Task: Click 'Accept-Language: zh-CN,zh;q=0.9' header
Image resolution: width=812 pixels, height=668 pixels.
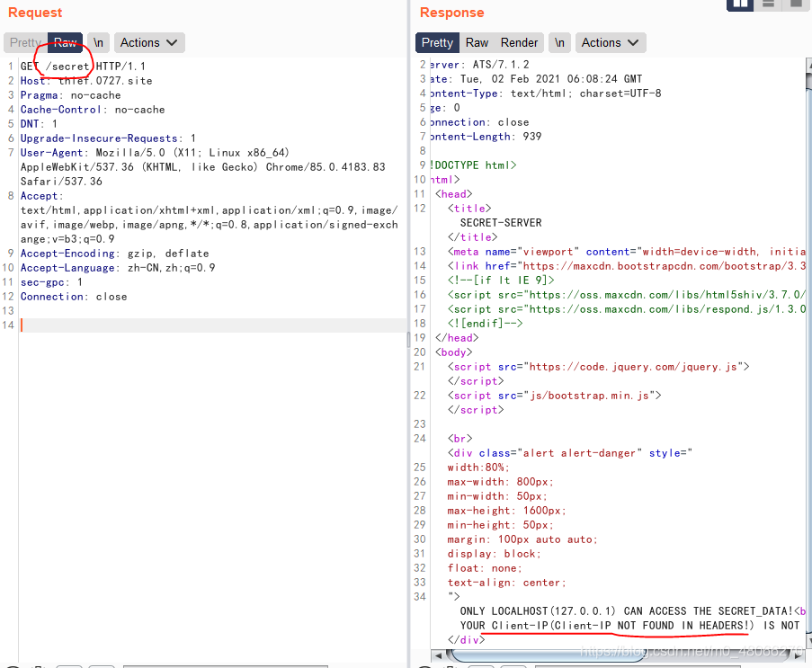Action: point(118,268)
